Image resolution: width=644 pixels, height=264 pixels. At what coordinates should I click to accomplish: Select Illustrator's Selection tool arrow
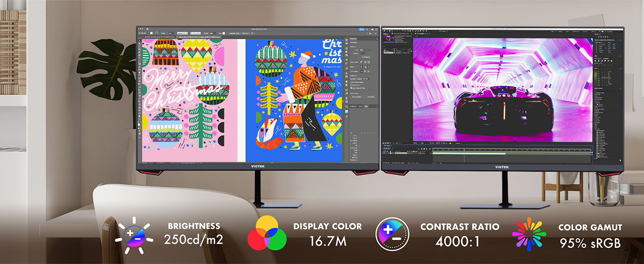coord(139,40)
